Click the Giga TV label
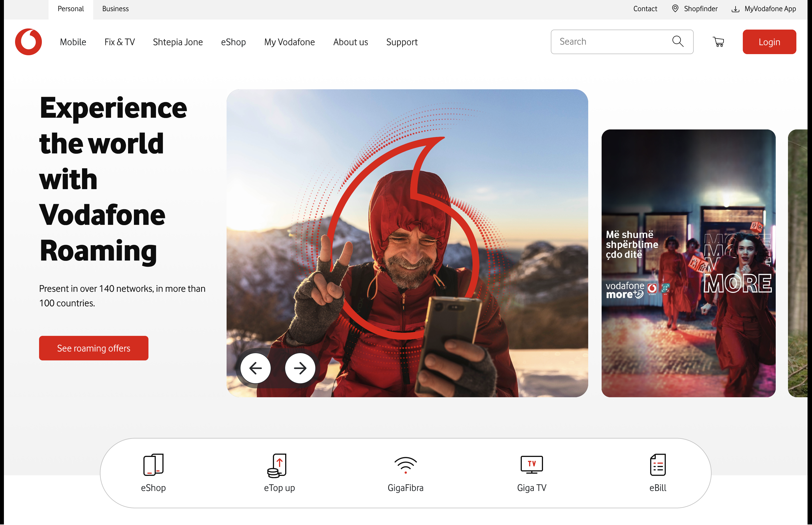 [532, 488]
